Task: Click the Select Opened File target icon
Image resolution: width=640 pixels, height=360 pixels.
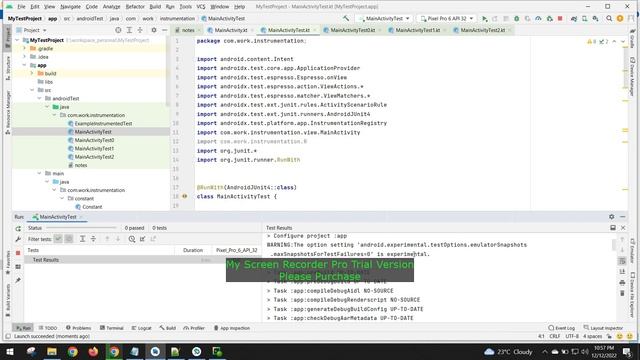Action: 118,30
